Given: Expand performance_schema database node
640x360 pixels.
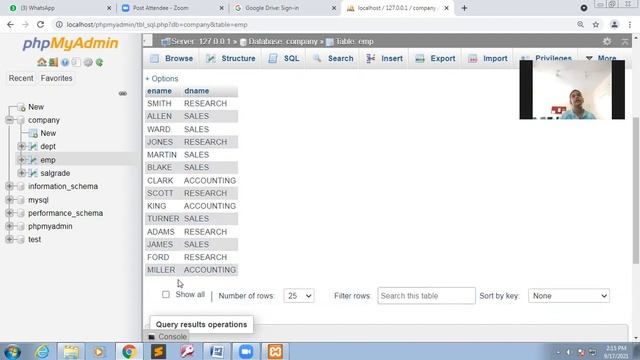Looking at the screenshot, I should [9, 213].
